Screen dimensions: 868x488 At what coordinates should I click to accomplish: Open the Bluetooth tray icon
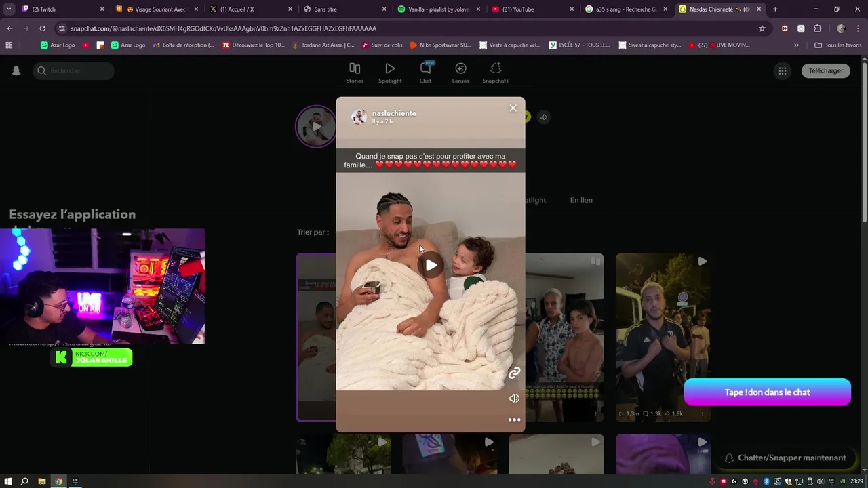(x=766, y=481)
